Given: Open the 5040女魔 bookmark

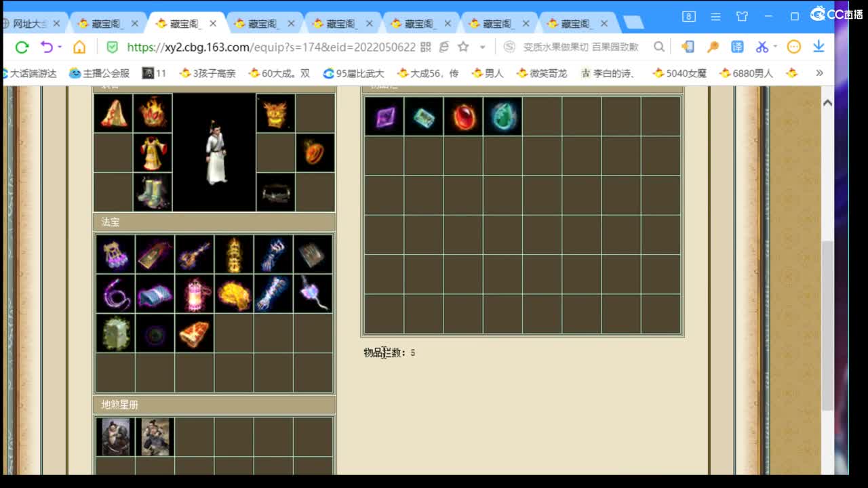Looking at the screenshot, I should tap(679, 73).
